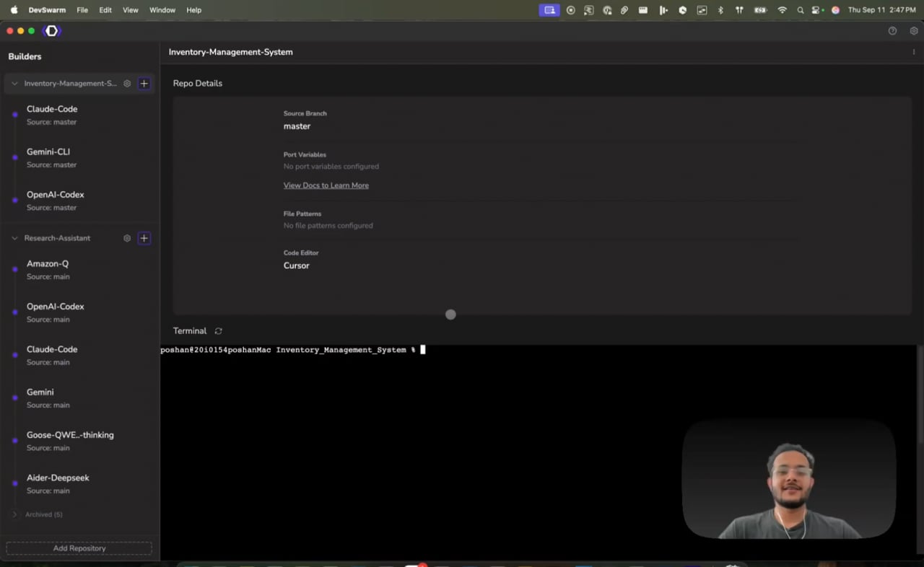This screenshot has height=567, width=924.
Task: Click the screen sharing icon in menu bar
Action: point(549,10)
